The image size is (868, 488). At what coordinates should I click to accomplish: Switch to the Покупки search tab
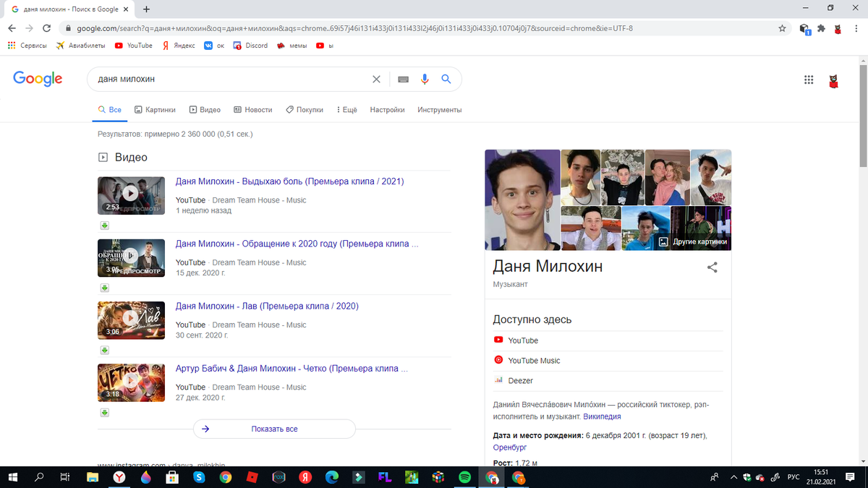(x=305, y=110)
